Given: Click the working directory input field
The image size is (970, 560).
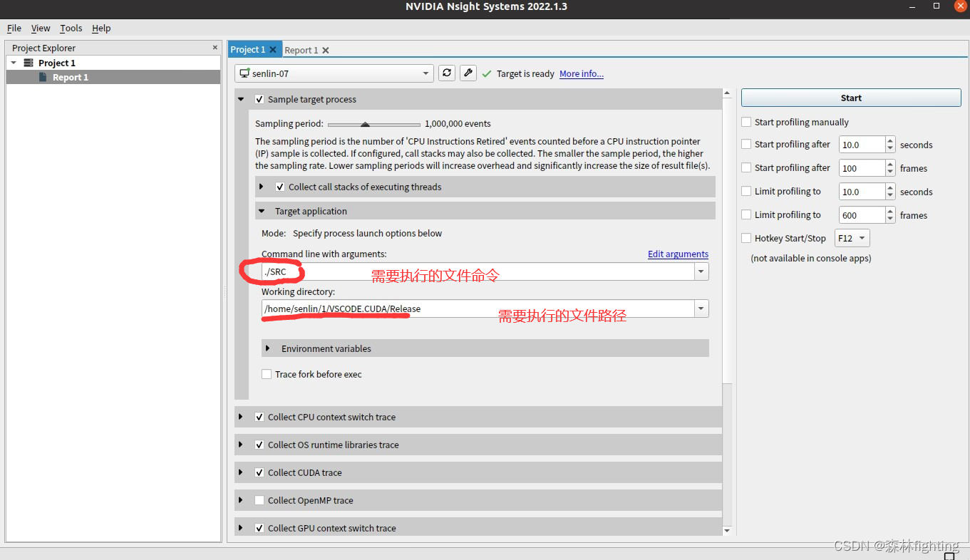Looking at the screenshot, I should [x=478, y=308].
